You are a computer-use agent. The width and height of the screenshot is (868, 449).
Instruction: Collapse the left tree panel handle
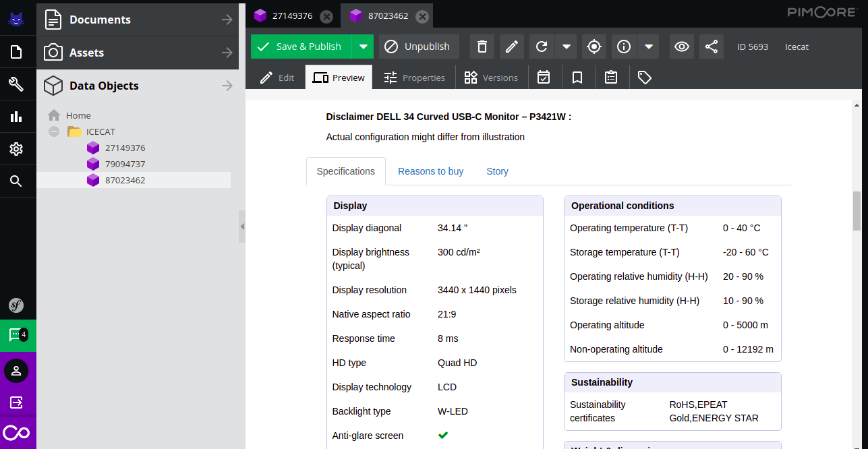(x=242, y=227)
